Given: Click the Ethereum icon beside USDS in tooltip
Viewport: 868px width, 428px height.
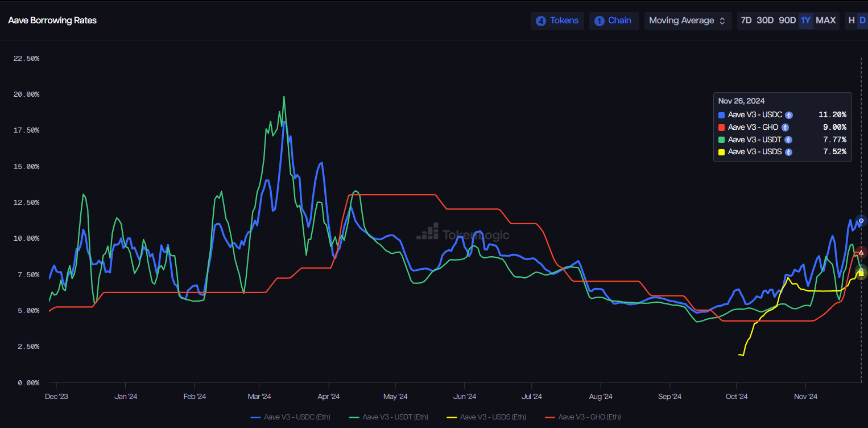Looking at the screenshot, I should (788, 152).
